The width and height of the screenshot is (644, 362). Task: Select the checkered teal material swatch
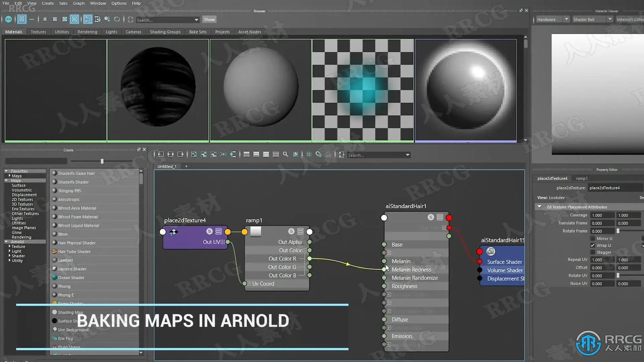[363, 90]
